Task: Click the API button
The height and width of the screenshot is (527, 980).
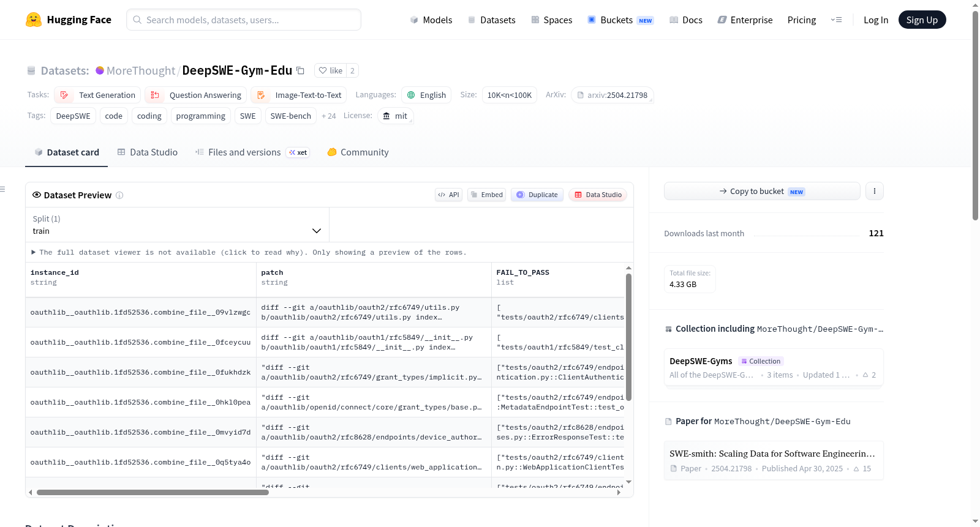Action: [448, 195]
